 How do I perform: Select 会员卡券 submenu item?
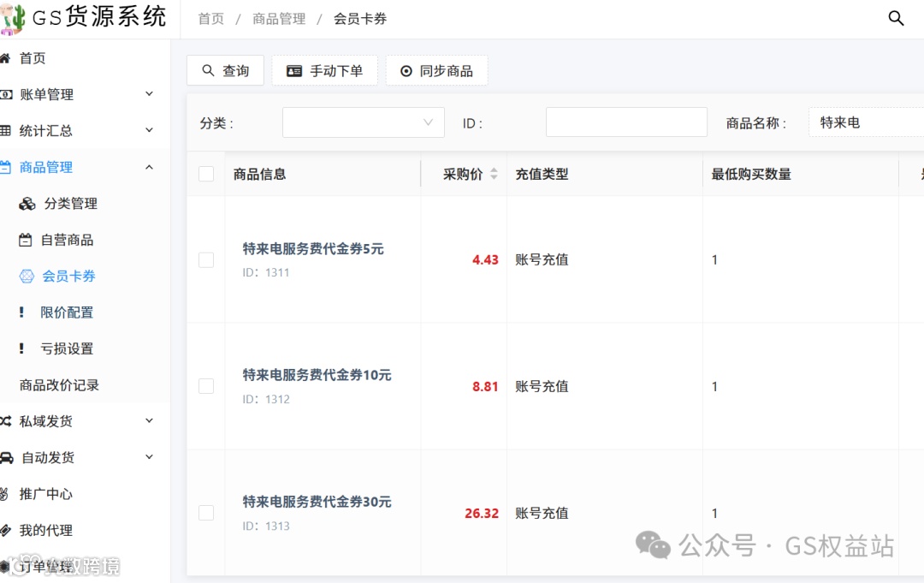[x=69, y=276]
